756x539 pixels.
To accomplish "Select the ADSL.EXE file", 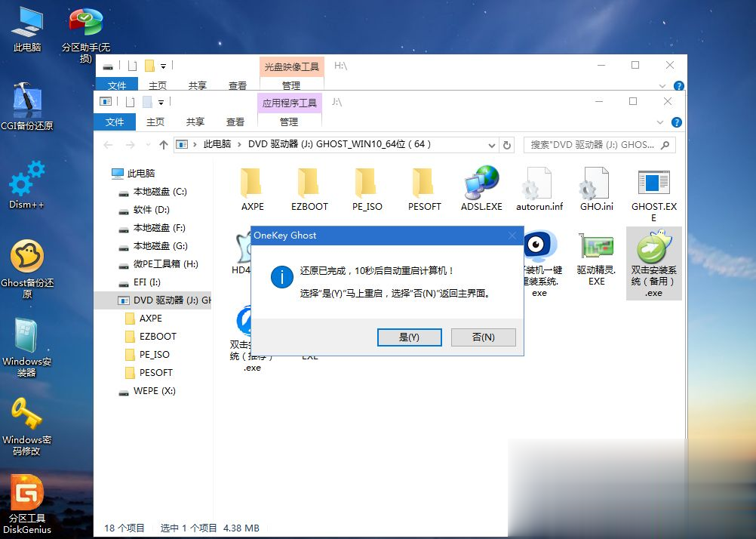I will pyautogui.click(x=481, y=189).
